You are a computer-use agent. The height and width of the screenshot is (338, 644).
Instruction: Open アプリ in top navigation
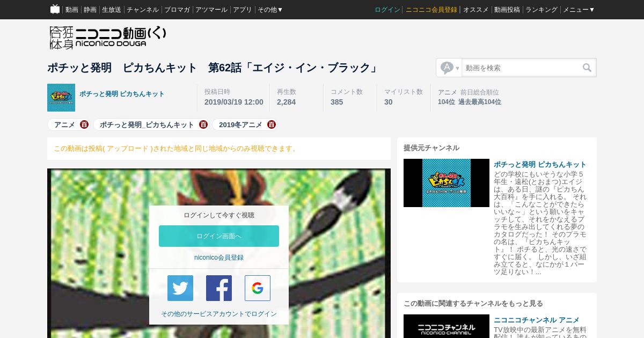coord(243,10)
